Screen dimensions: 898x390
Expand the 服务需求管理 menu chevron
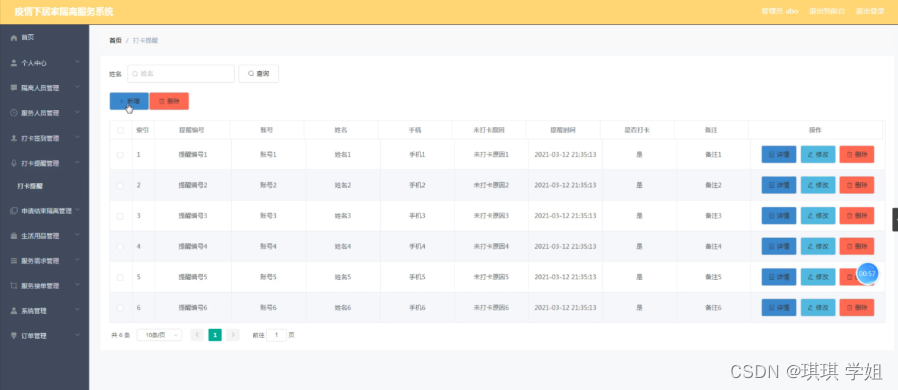coord(77,260)
